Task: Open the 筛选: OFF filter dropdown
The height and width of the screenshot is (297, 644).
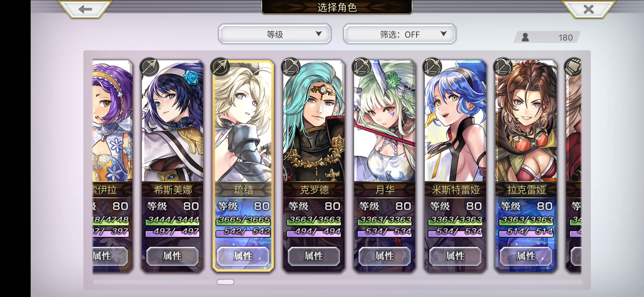Action: pyautogui.click(x=400, y=34)
